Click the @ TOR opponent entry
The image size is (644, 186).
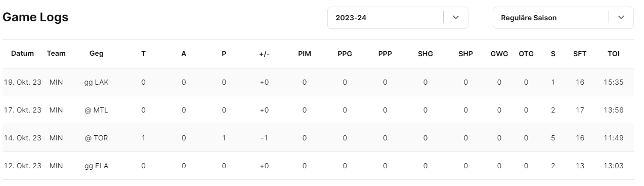click(x=96, y=138)
